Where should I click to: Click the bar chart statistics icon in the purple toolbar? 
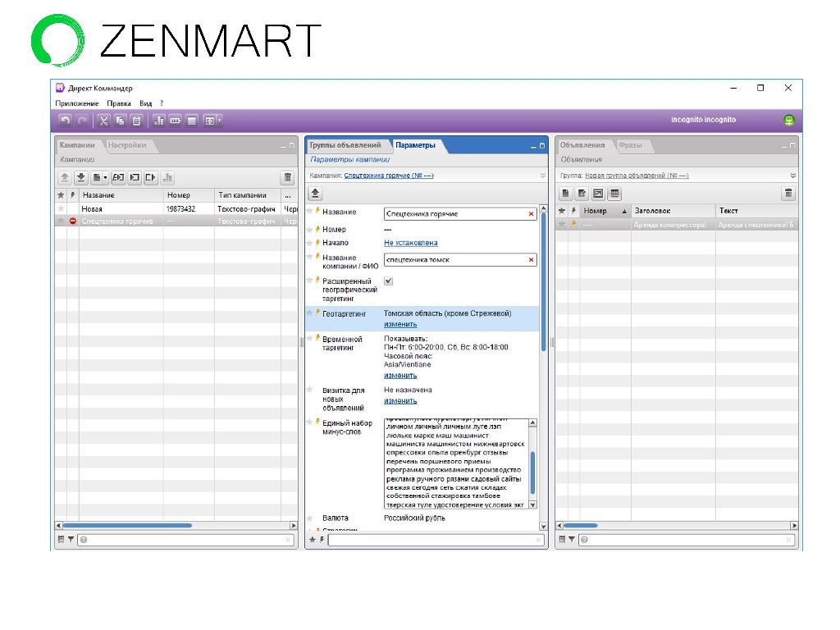pos(159,121)
